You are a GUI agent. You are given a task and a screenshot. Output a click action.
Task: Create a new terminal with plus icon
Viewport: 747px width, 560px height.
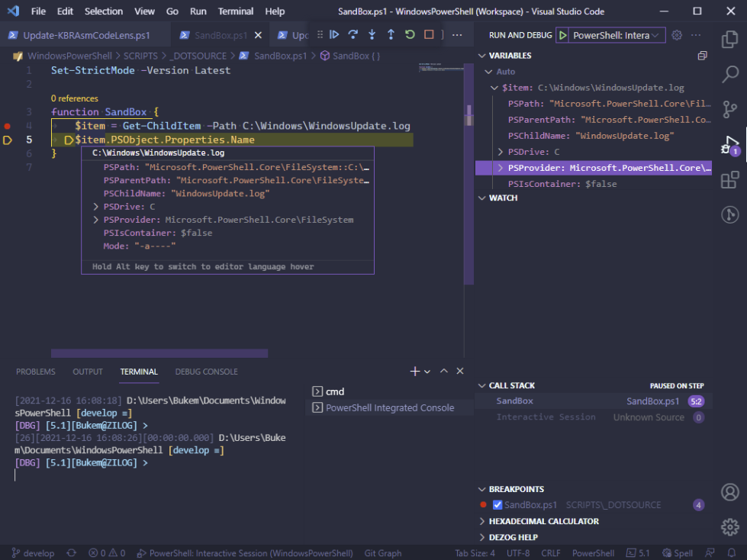[414, 372]
